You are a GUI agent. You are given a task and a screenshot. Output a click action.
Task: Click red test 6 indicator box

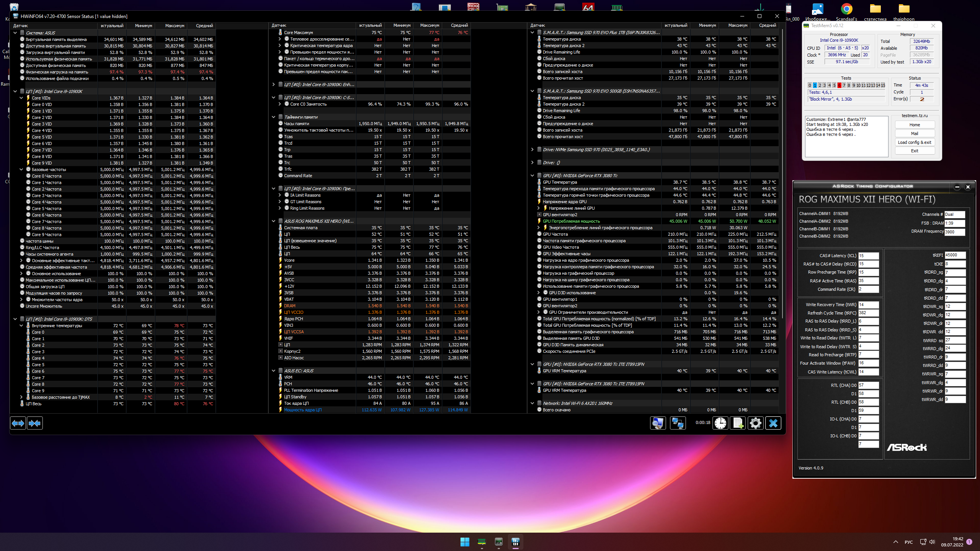[839, 85]
